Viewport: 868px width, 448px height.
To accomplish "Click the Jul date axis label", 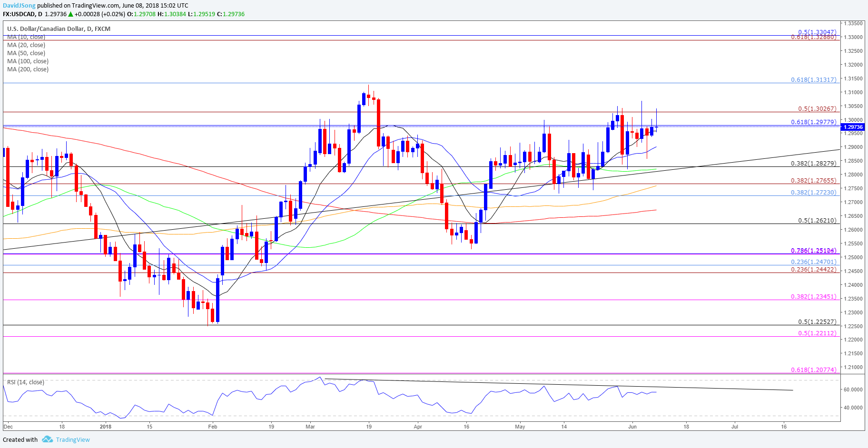I will pyautogui.click(x=735, y=427).
